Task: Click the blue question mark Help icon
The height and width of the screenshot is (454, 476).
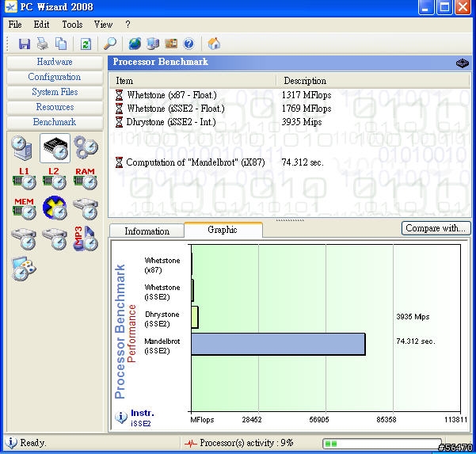Action: [188, 44]
